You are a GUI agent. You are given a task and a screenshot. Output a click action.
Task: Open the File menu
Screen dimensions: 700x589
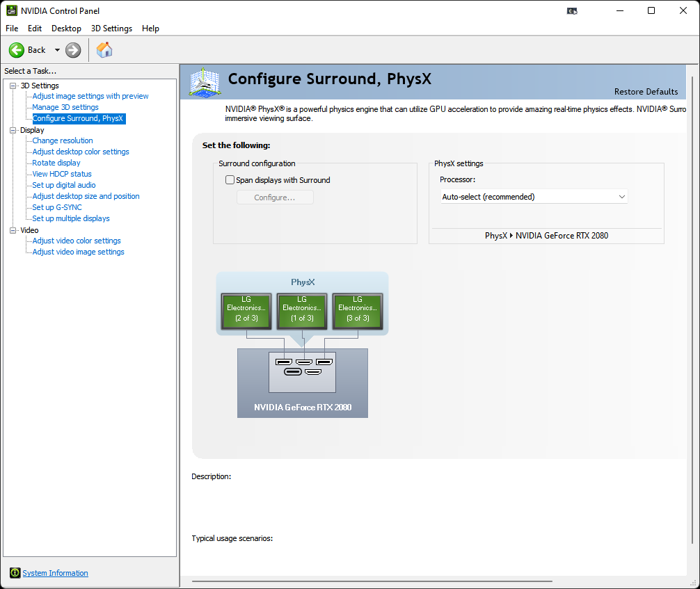click(12, 29)
